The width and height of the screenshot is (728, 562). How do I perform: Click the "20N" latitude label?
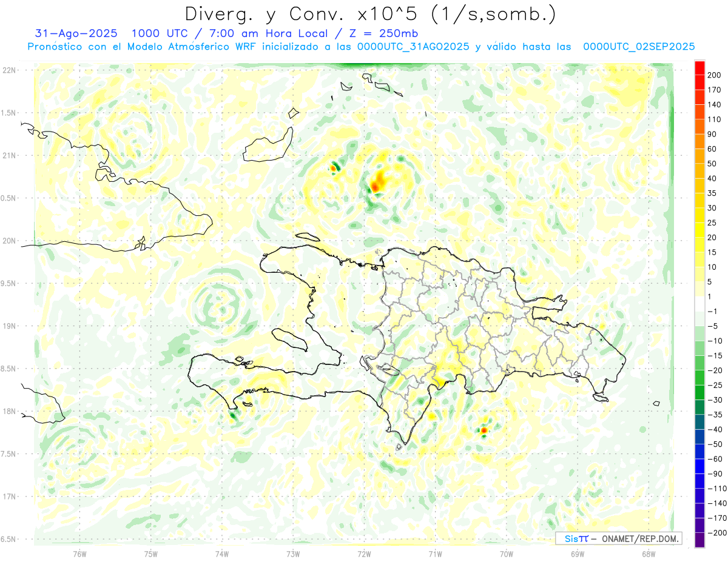click(8, 241)
